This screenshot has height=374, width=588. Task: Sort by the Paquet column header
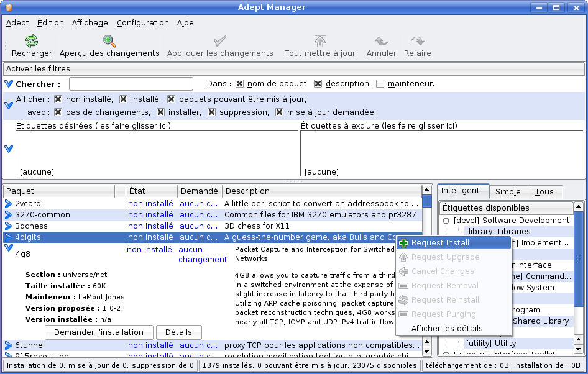coord(59,191)
